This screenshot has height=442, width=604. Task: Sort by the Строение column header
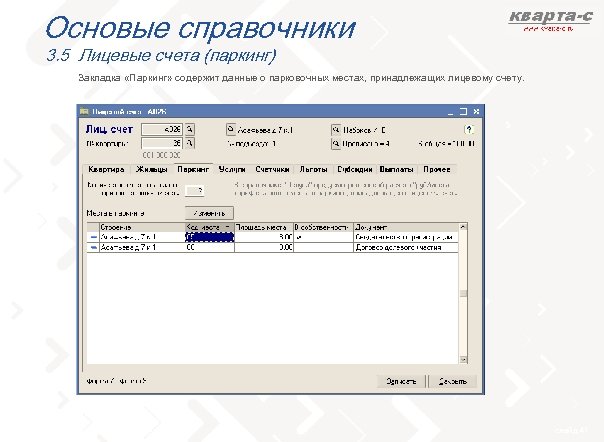tap(142, 227)
